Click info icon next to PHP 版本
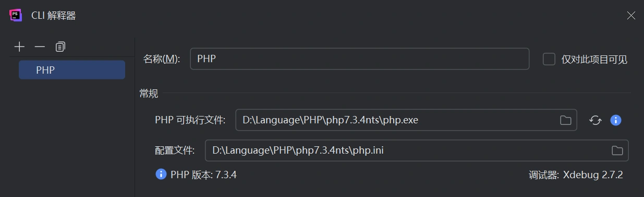644x197 pixels. coord(161,174)
